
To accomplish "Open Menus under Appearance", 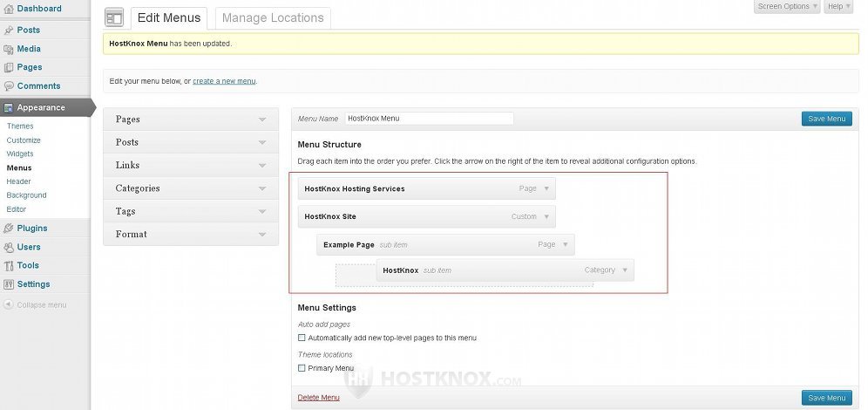I will coord(19,167).
